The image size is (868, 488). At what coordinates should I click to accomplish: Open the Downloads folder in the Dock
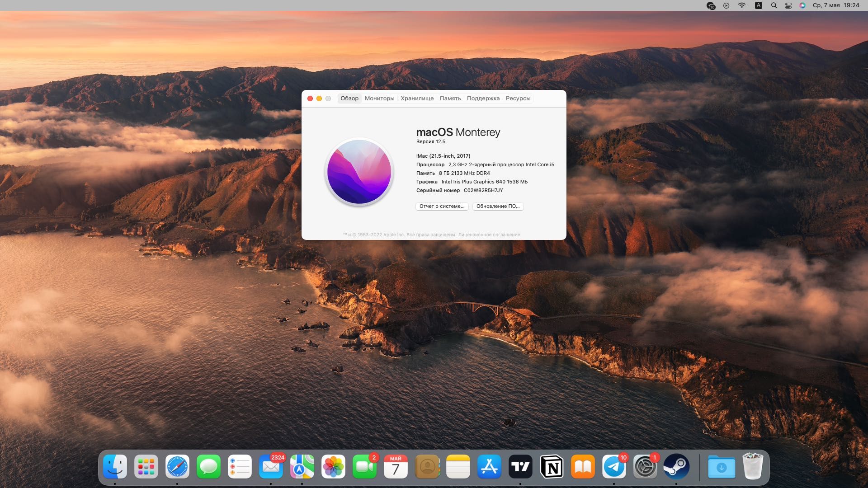[x=722, y=467]
